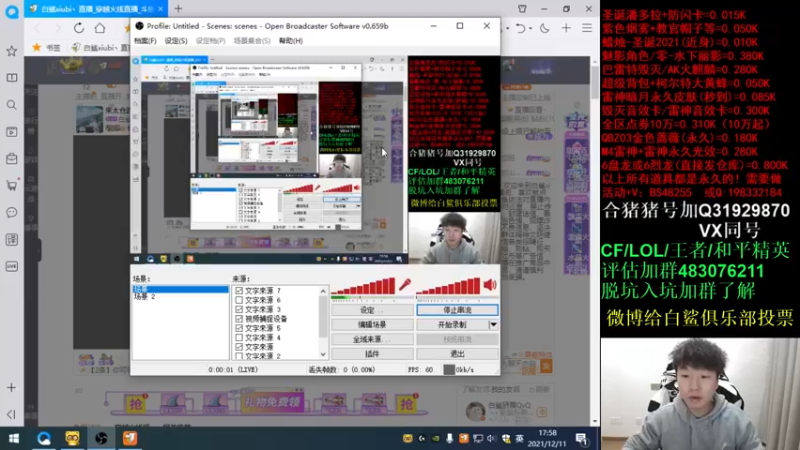Toggle visibility of 文字来源 7

[x=239, y=291]
